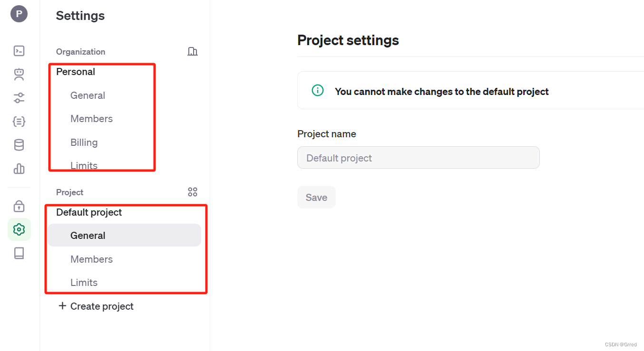Click the Create project link
The width and height of the screenshot is (644, 351).
(96, 306)
